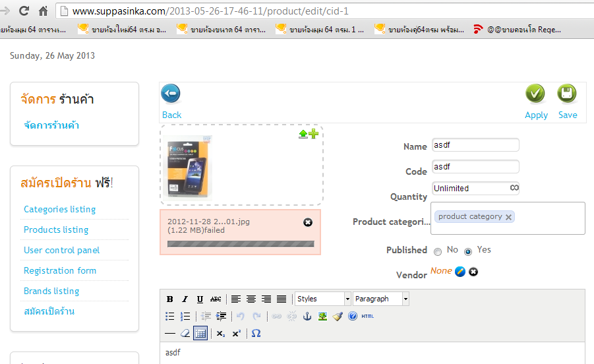Viewport: 594px width, 364px height.
Task: Center align text in editor
Action: tap(251, 299)
